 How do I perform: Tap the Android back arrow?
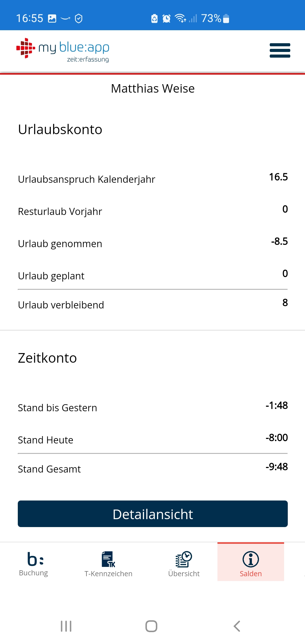tap(237, 626)
